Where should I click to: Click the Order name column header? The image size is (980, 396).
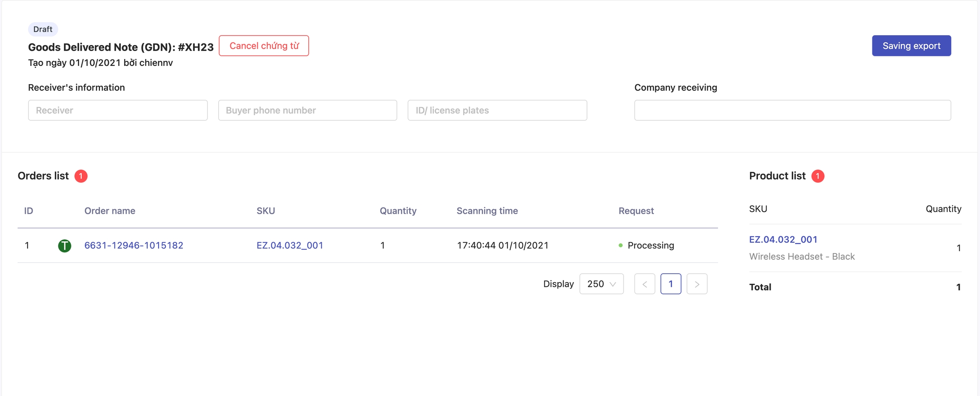(x=110, y=211)
